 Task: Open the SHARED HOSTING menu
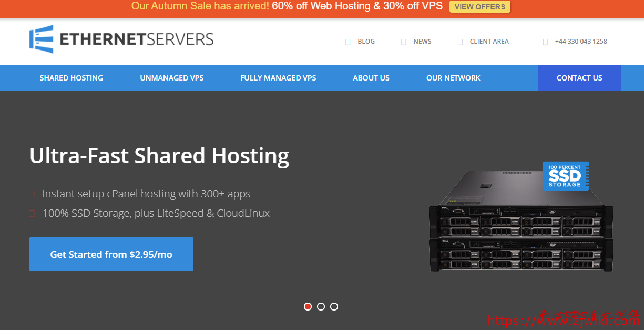coord(71,77)
